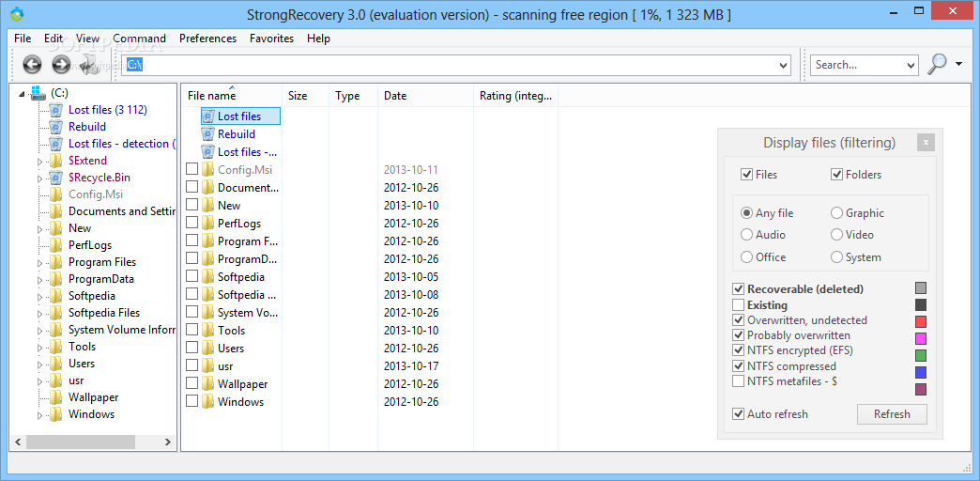Click into the Search input field
The image size is (980, 481).
(858, 65)
